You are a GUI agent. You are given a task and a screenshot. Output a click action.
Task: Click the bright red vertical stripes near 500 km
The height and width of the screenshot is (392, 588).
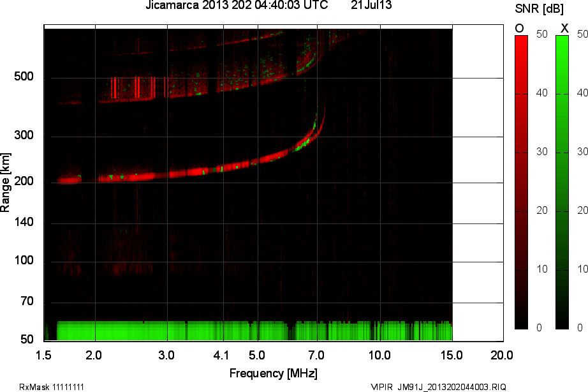(137, 87)
